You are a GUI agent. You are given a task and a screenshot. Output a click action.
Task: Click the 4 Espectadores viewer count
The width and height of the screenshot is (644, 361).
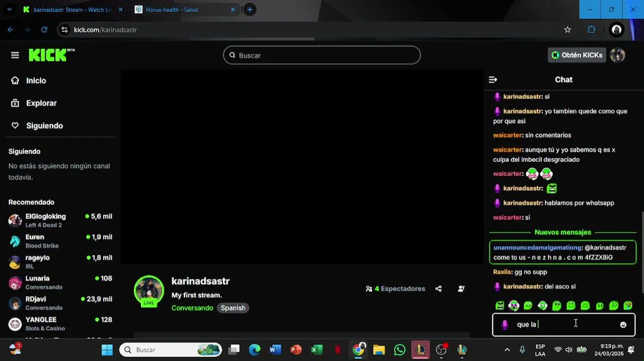coord(395,289)
